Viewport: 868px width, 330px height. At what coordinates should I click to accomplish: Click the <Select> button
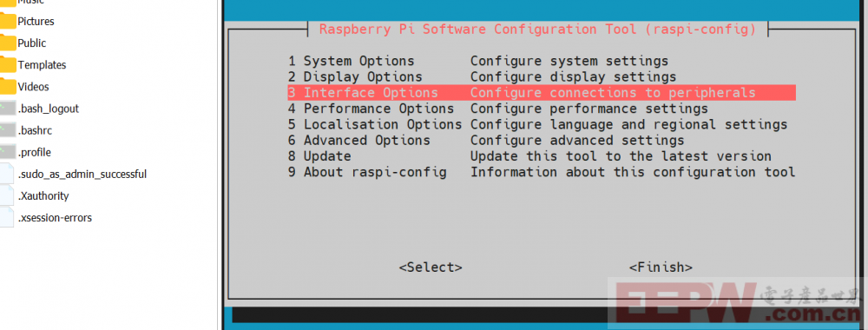pos(431,267)
